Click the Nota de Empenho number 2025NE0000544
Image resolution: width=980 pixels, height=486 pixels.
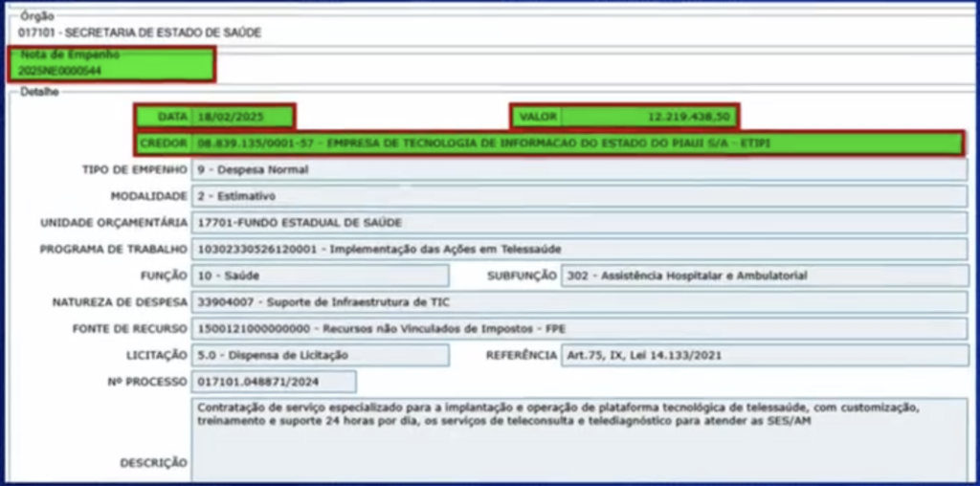pos(60,71)
